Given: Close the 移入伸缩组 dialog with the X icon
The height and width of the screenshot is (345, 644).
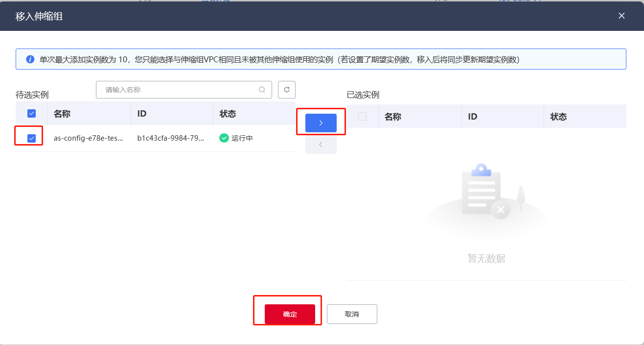Looking at the screenshot, I should [x=621, y=16].
